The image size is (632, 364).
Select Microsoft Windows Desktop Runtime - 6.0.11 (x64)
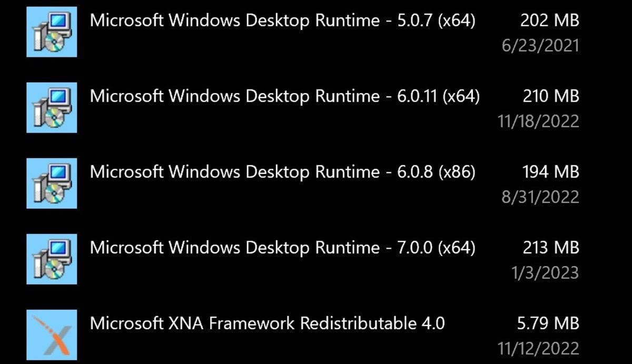[x=285, y=96]
